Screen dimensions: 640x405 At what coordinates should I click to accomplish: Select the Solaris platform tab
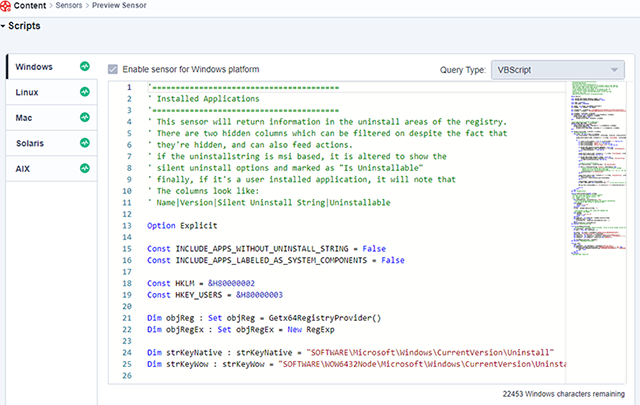(32, 144)
